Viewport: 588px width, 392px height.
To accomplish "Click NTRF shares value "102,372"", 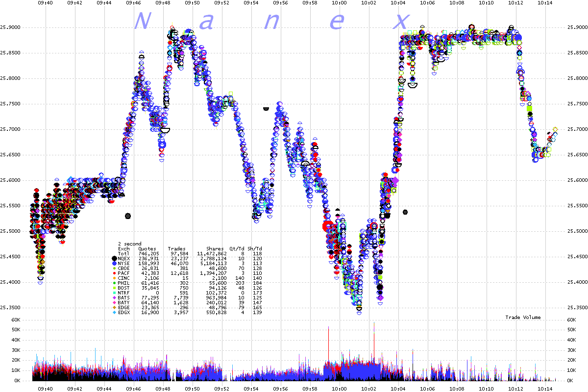I will 217,293.
